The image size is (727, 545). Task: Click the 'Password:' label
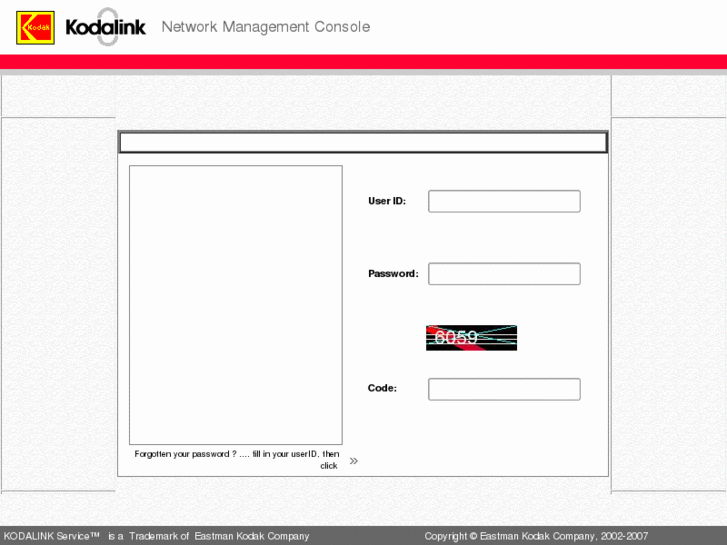393,274
